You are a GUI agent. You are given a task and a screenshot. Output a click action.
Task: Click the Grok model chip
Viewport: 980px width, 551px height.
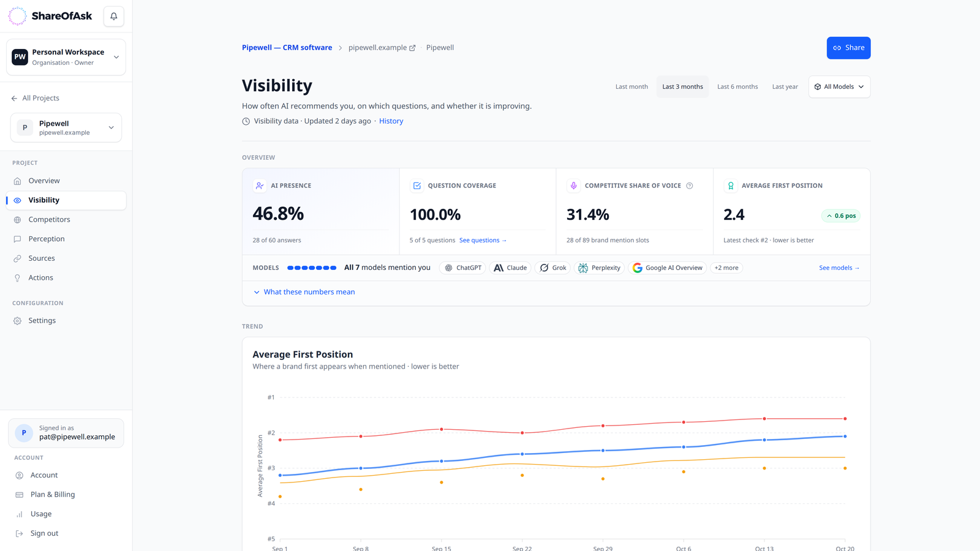552,268
